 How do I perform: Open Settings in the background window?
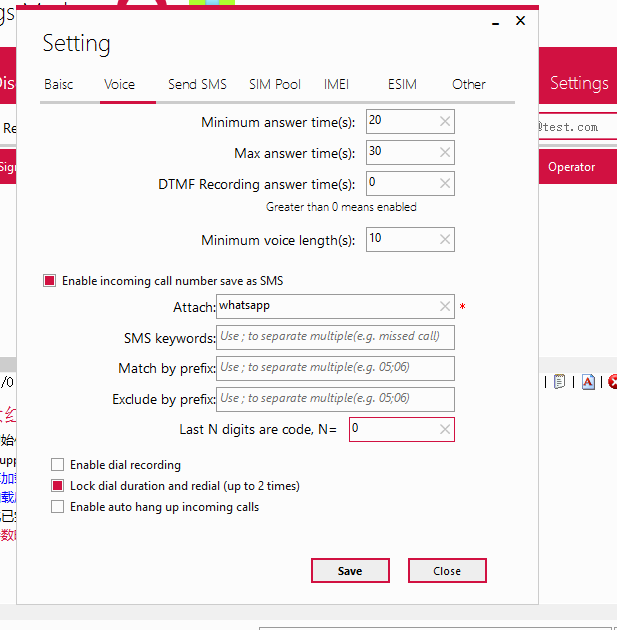click(579, 83)
